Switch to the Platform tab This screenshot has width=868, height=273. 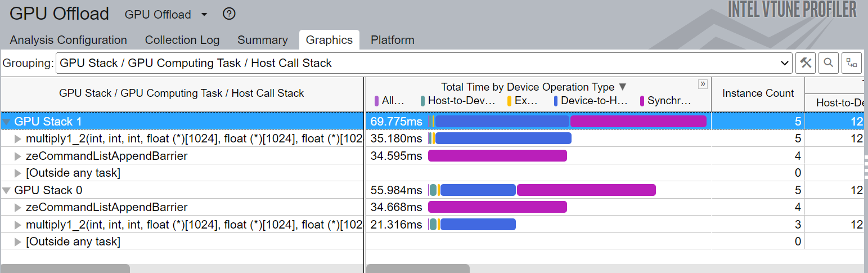click(x=392, y=40)
